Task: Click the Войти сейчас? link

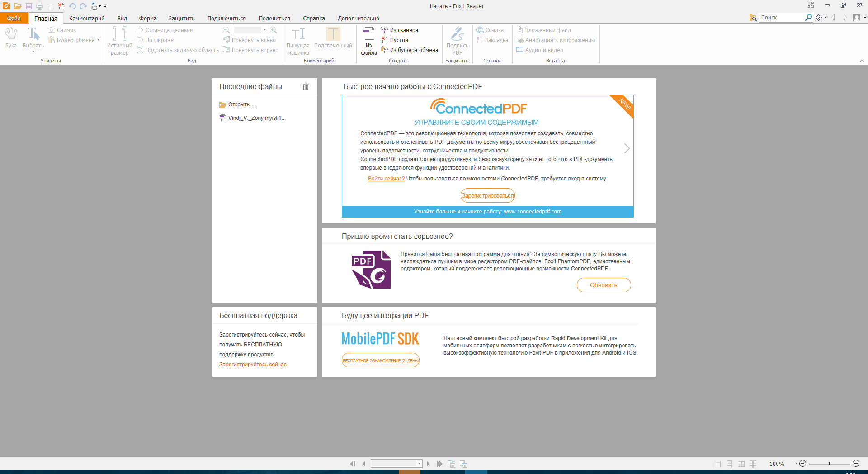Action: click(386, 179)
